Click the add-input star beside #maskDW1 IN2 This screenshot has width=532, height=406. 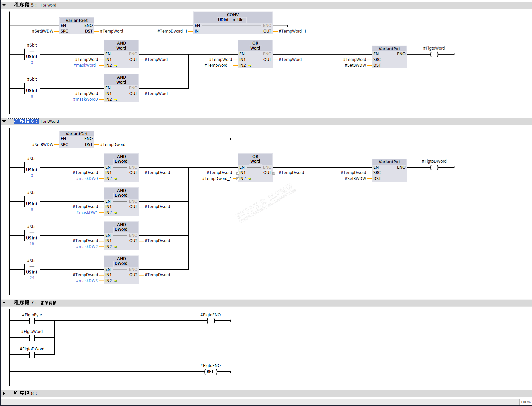point(116,213)
